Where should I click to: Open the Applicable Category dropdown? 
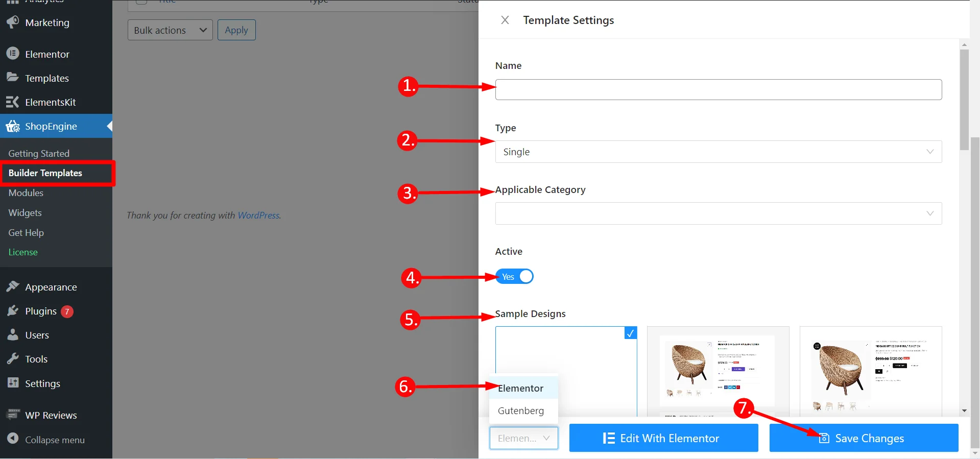pyautogui.click(x=719, y=213)
